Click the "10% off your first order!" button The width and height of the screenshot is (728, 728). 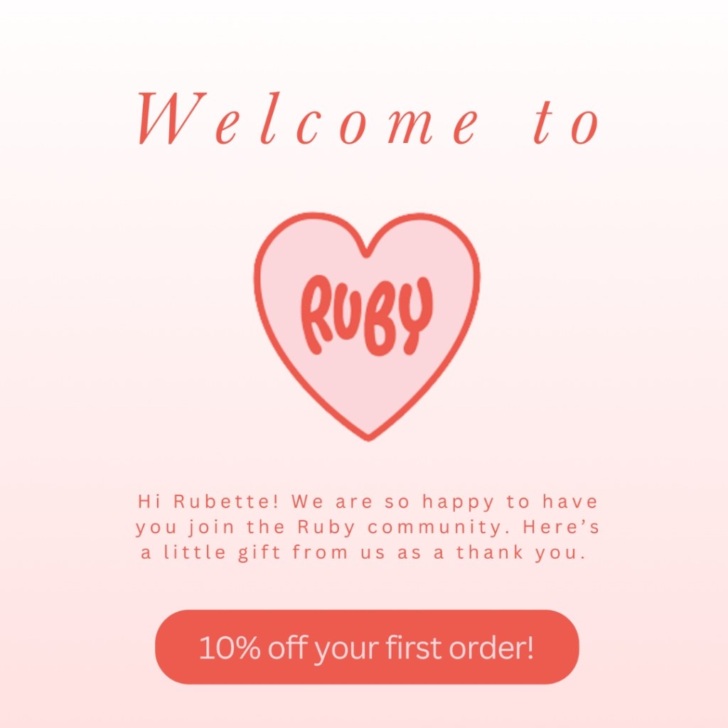coord(367,647)
